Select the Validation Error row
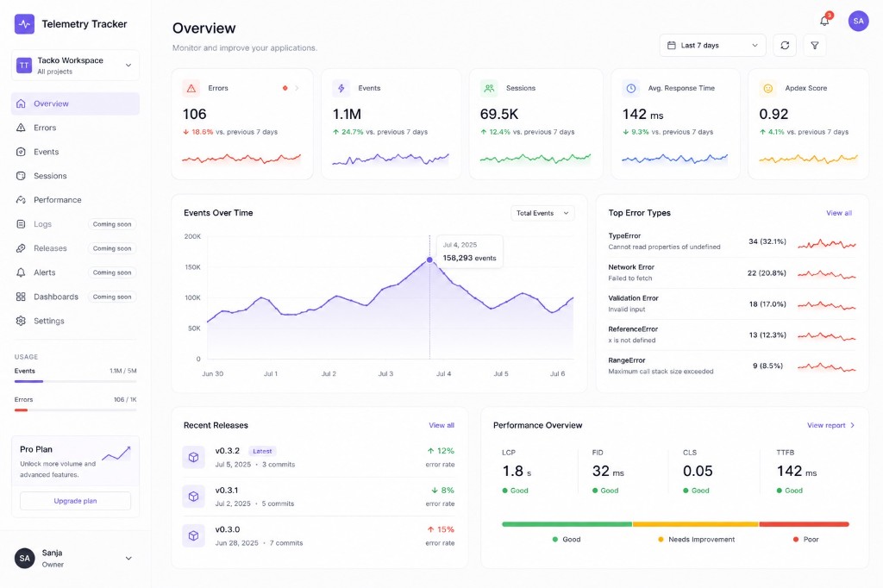The width and height of the screenshot is (883, 588). (x=732, y=303)
